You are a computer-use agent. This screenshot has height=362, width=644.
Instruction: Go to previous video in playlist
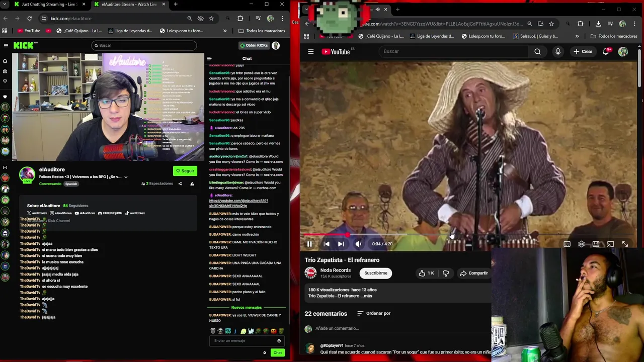[x=327, y=244]
